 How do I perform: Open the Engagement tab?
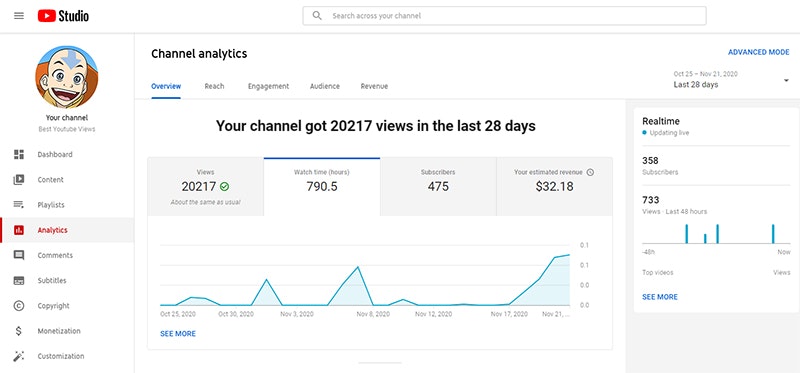coord(268,86)
